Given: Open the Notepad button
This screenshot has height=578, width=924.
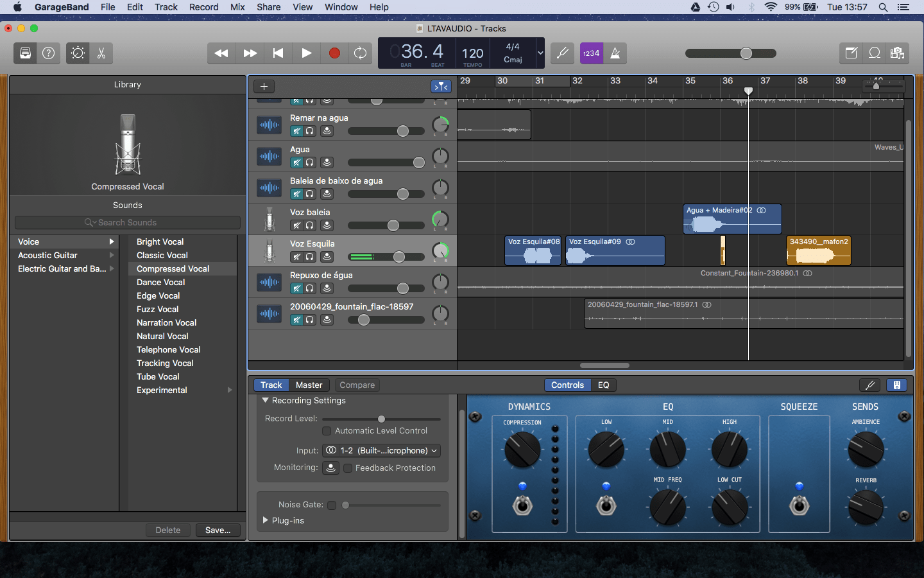Looking at the screenshot, I should tap(851, 53).
